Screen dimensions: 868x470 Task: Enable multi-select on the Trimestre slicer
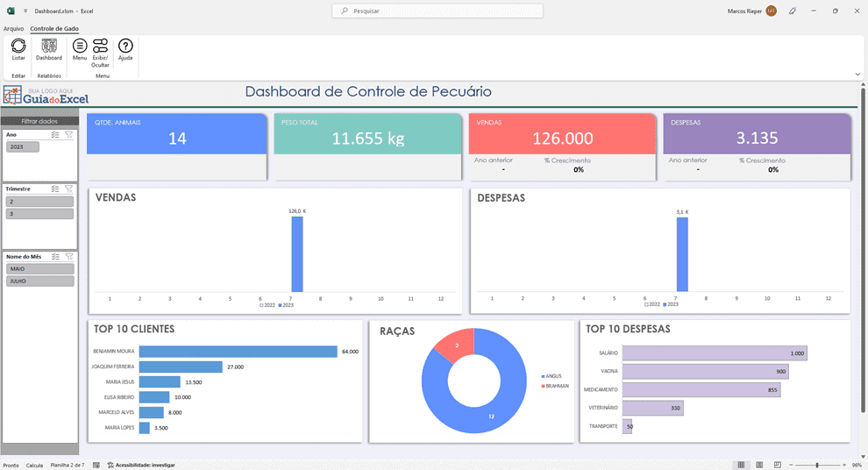pyautogui.click(x=56, y=189)
